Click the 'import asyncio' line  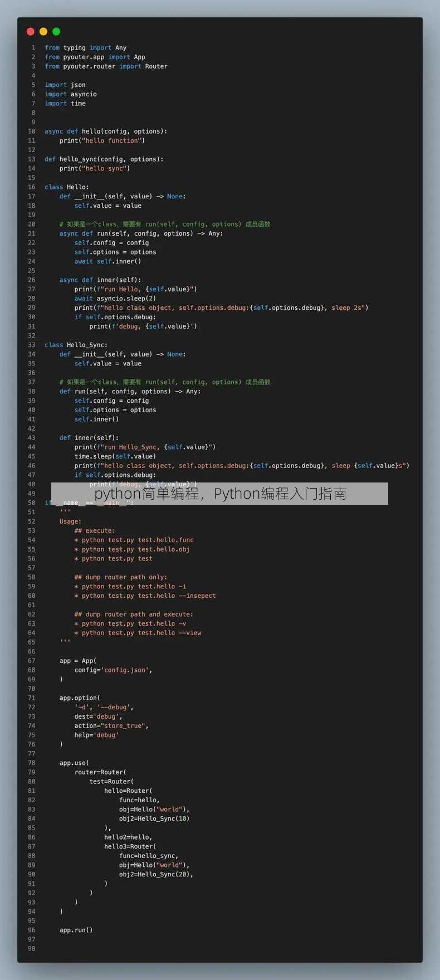(71, 94)
